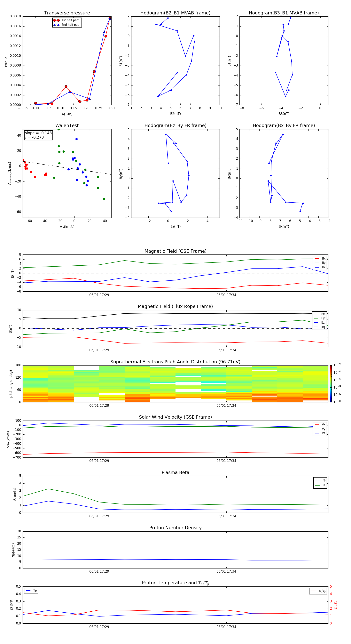Click '06/01 17:29' under GSE magnetic field
The width and height of the screenshot is (351, 644).
99,295
